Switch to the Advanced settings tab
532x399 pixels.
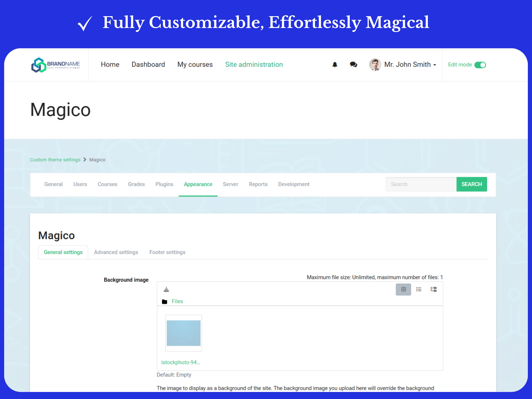pos(116,252)
